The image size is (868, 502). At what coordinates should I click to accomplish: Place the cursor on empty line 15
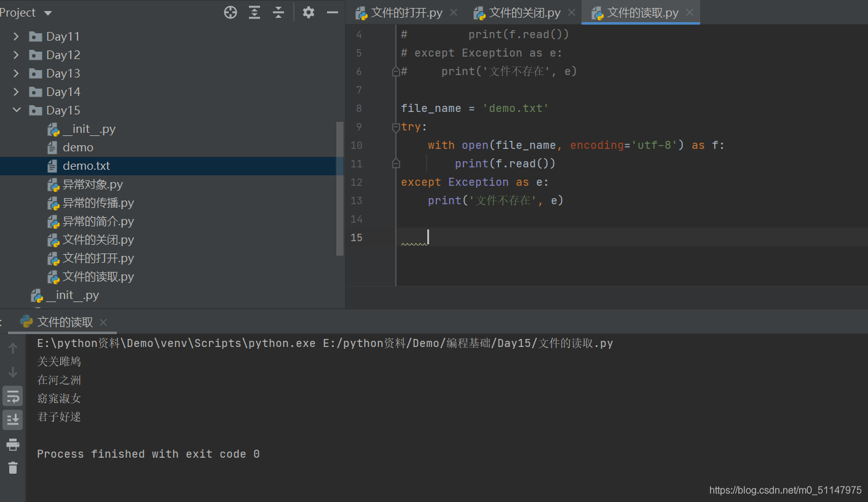631,237
